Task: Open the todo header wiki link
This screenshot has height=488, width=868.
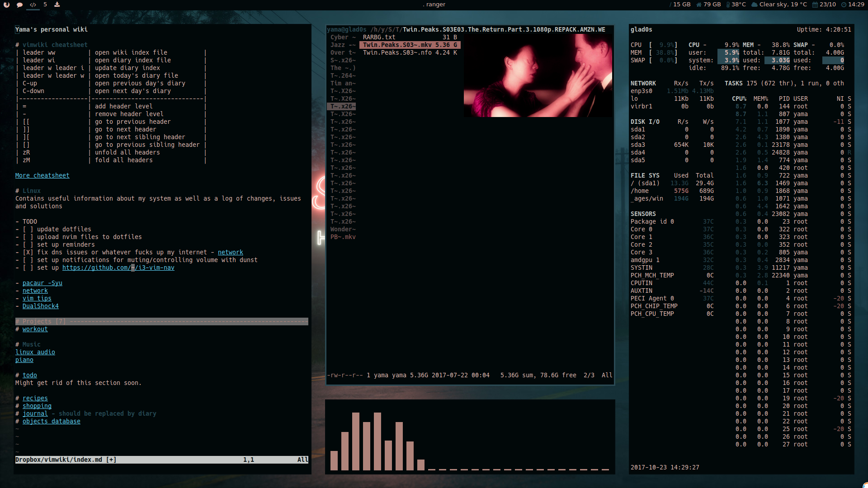Action: click(30, 375)
